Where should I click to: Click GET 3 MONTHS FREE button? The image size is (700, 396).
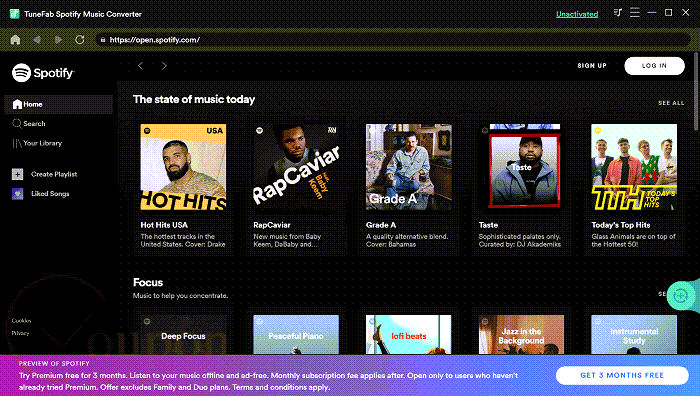click(622, 375)
